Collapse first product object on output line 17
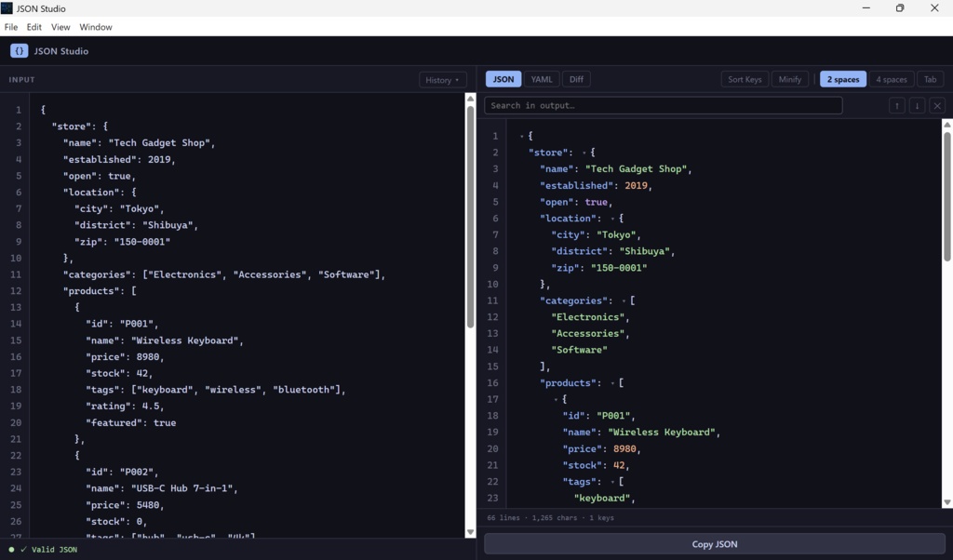 [x=556, y=400]
